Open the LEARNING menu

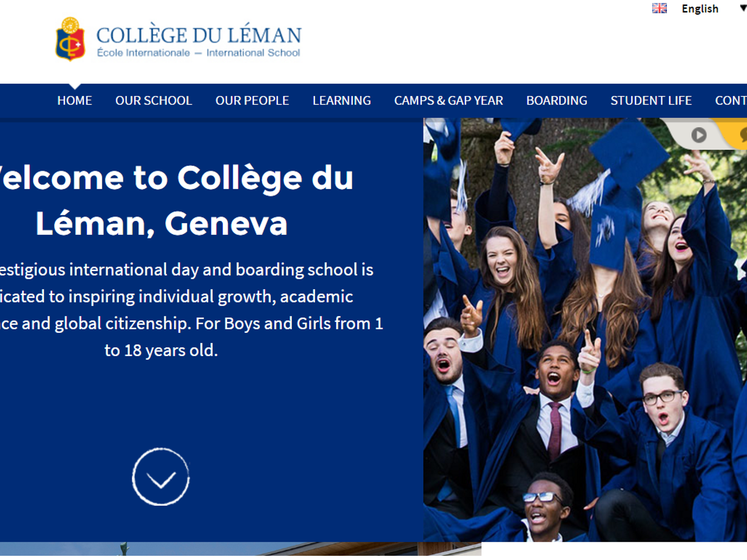(342, 100)
